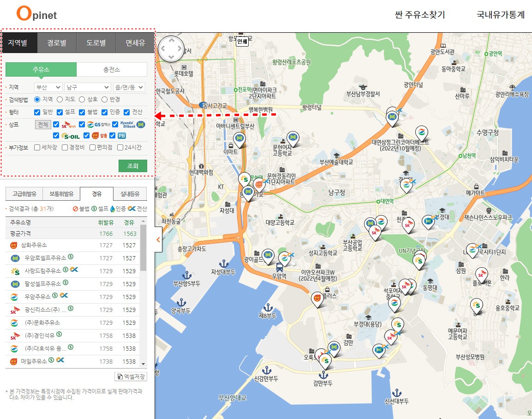The width and height of the screenshot is (532, 419).
Task: Click the Opinet logo
Action: [x=36, y=14]
